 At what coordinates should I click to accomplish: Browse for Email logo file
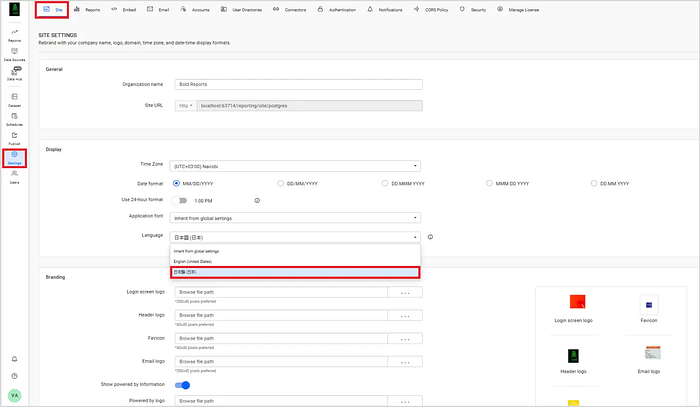(405, 361)
